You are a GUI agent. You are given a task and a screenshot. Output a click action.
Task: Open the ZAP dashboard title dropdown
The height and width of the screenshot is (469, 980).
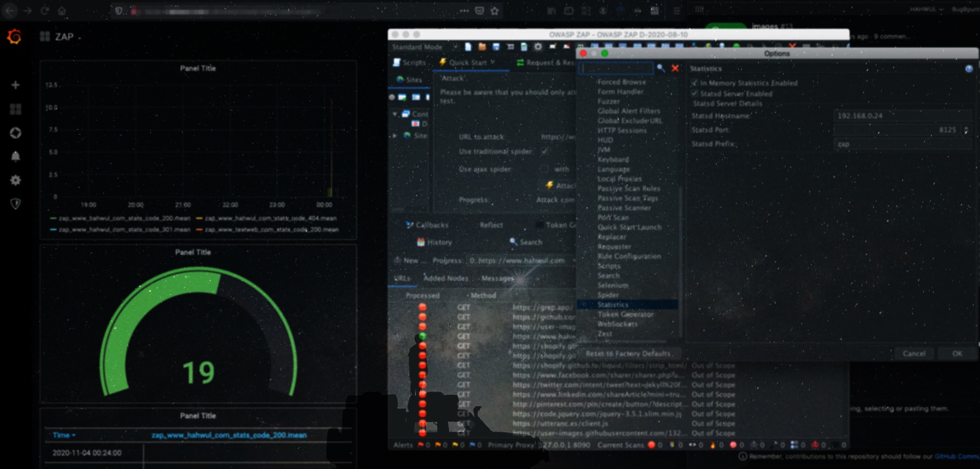coord(68,37)
